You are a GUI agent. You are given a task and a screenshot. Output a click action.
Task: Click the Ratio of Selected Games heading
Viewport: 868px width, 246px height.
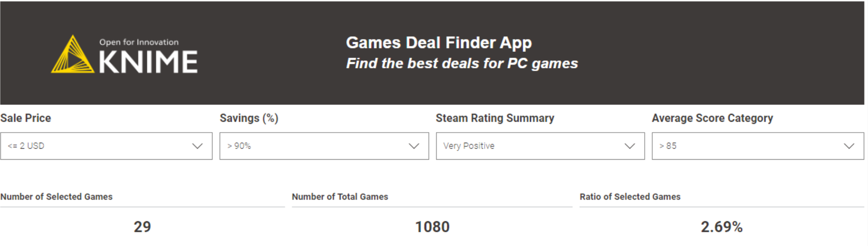tap(630, 196)
